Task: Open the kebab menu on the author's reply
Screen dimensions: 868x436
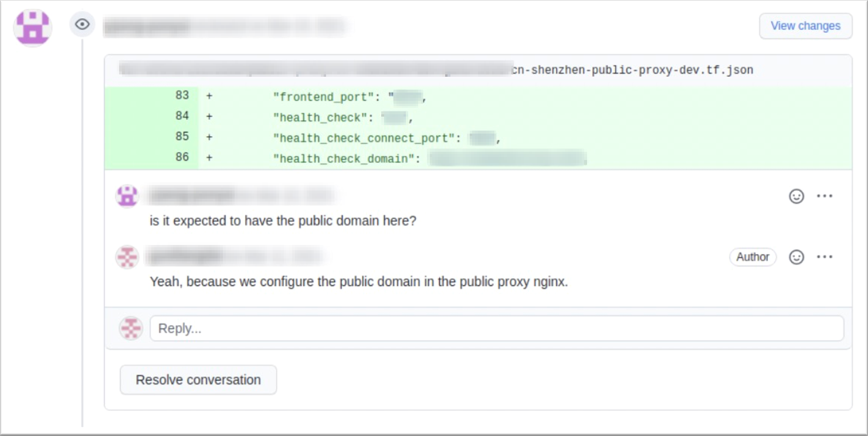Action: (x=826, y=256)
